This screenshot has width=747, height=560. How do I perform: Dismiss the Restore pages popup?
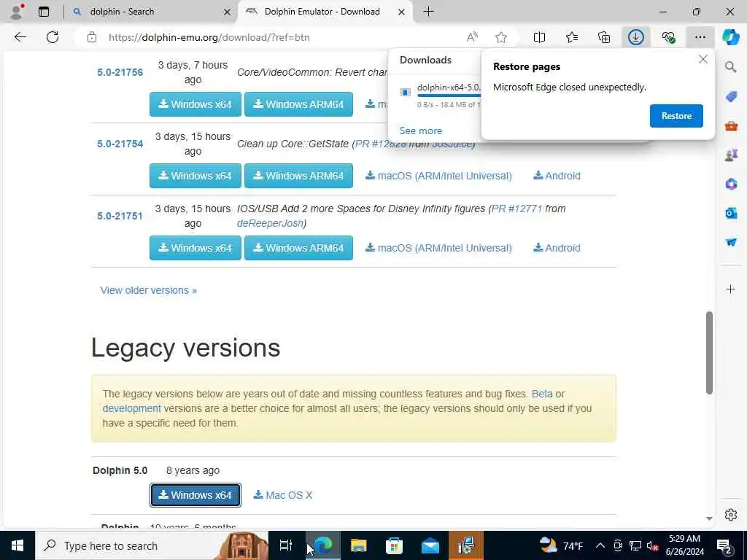coord(703,60)
